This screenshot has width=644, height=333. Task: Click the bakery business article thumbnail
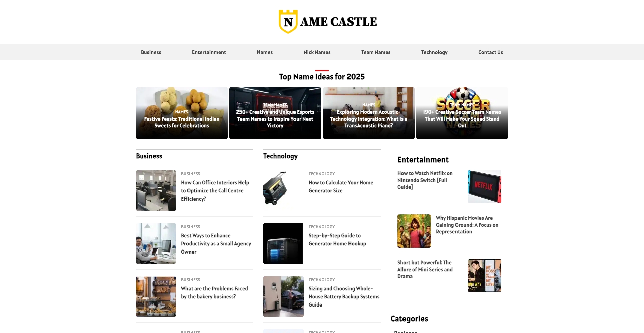[x=156, y=296]
